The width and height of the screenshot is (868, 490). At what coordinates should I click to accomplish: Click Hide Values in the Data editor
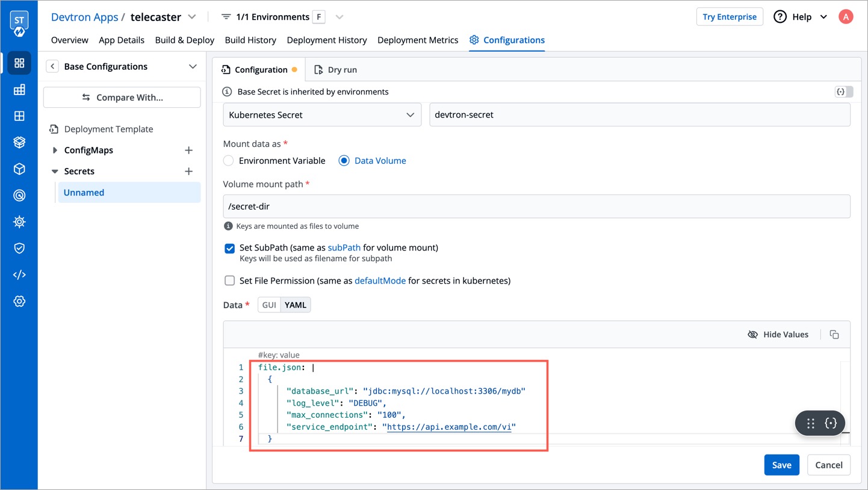pos(778,334)
